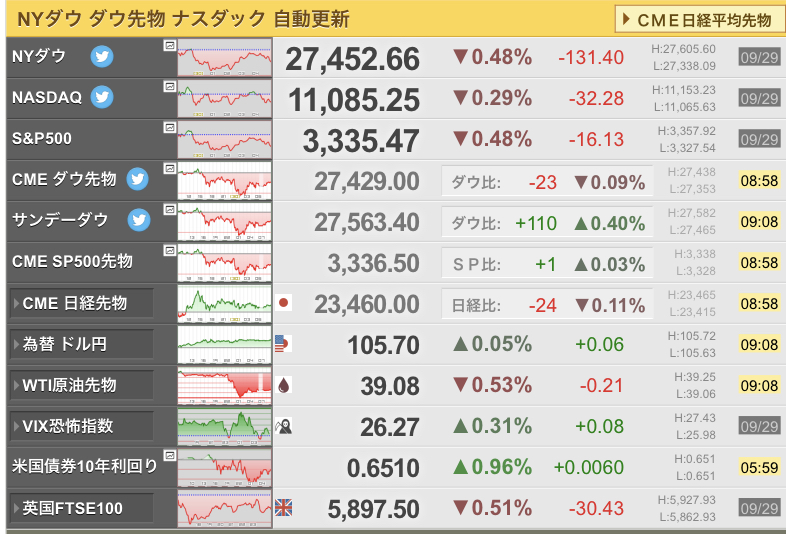Viewport: 786px width, 534px height.
Task: Click the Twitter icon beside NYダウ
Action: pyautogui.click(x=102, y=56)
